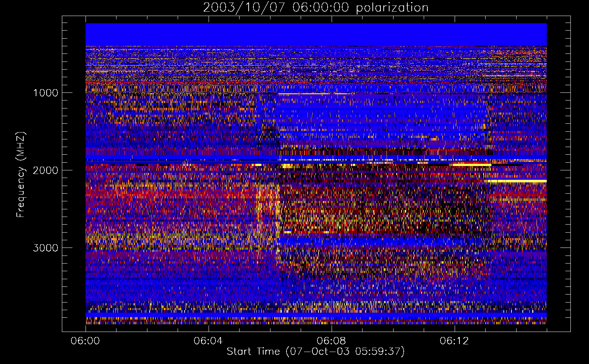589x364 pixels.
Task: Click the 3000 frequency tick label
Action: coord(46,248)
